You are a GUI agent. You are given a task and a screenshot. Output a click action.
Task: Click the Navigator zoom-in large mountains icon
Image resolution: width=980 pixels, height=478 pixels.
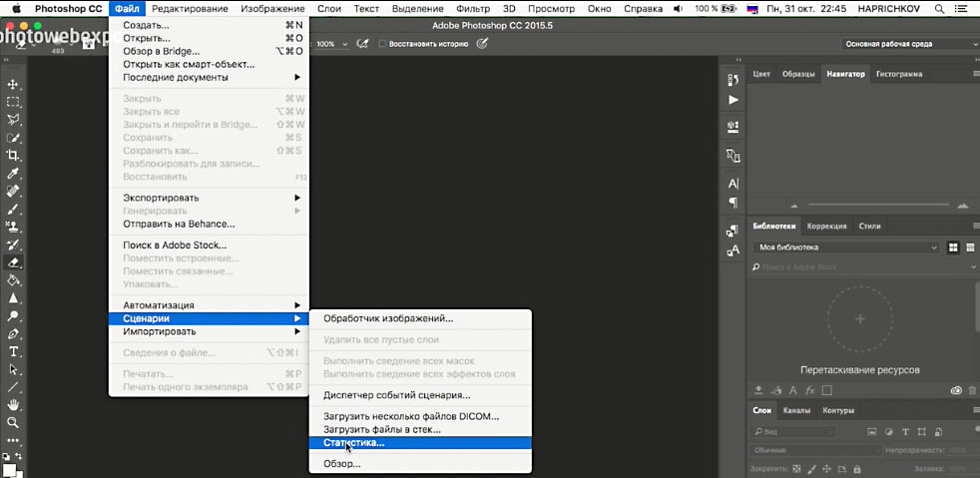click(962, 205)
